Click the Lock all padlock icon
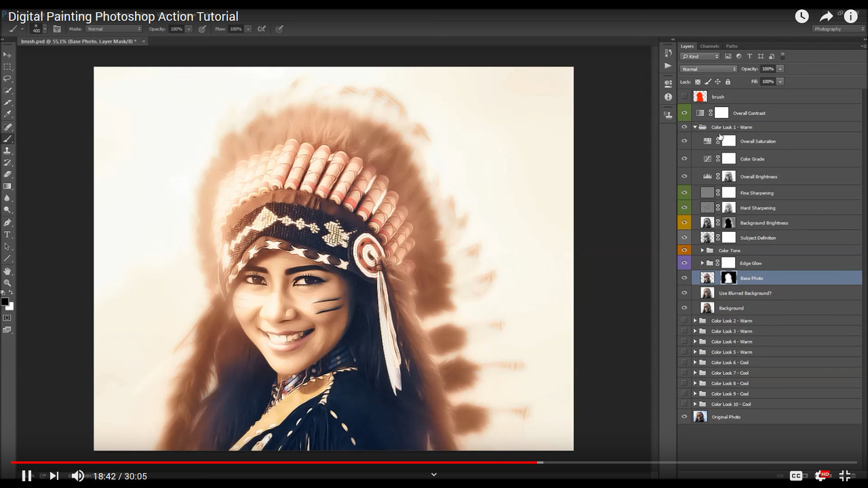 (728, 82)
